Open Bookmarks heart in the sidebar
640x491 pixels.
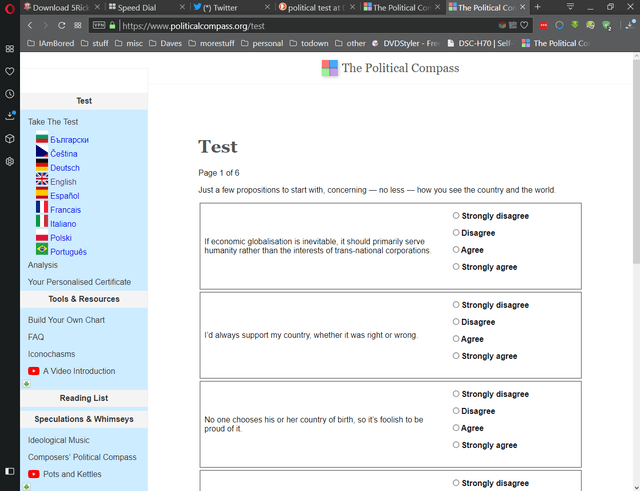click(10, 71)
